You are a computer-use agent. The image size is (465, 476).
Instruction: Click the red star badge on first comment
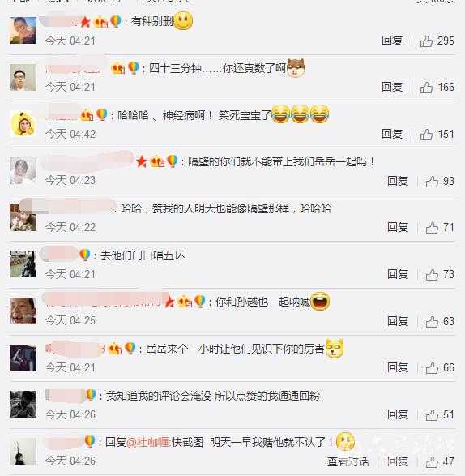pyautogui.click(x=85, y=22)
